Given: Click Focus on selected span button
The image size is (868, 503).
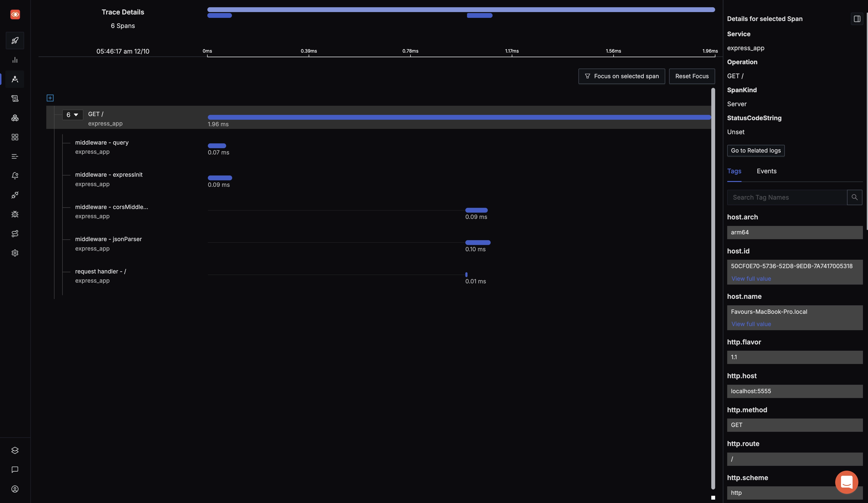Looking at the screenshot, I should pyautogui.click(x=622, y=76).
